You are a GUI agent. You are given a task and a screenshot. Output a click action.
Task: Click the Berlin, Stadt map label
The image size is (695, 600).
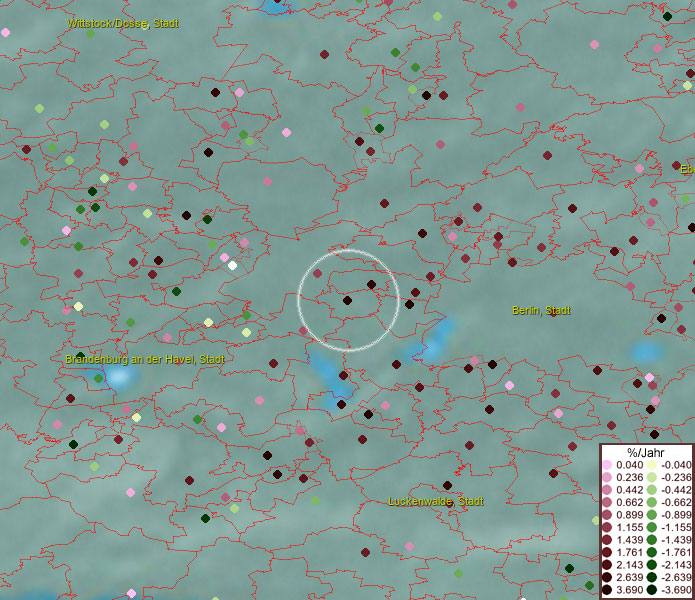click(x=541, y=310)
